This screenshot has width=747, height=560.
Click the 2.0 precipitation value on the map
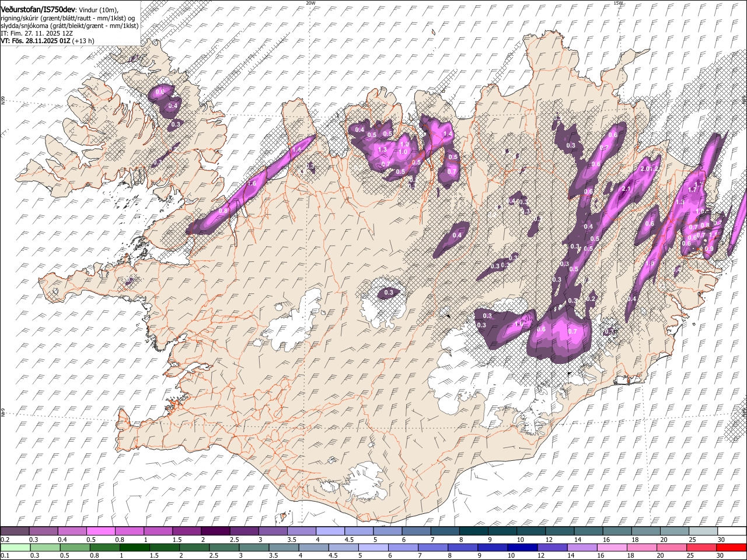[x=645, y=169]
